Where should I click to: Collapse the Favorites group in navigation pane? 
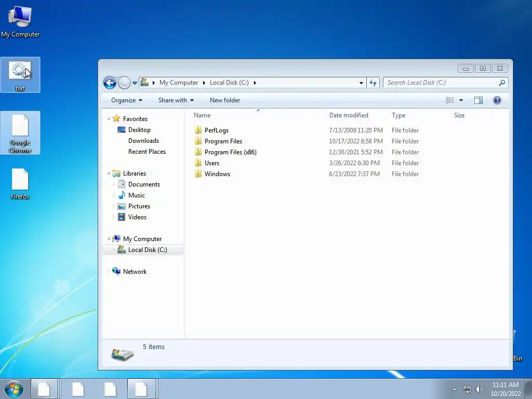click(x=109, y=119)
